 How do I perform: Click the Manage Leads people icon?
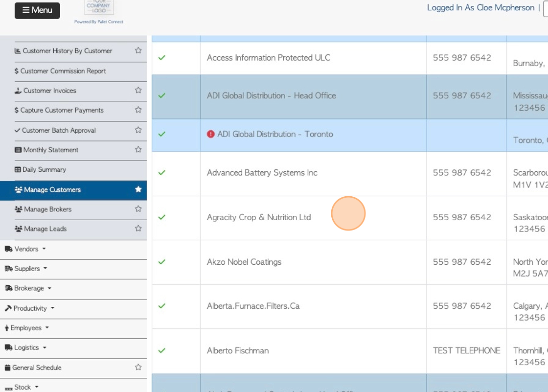[x=19, y=229]
